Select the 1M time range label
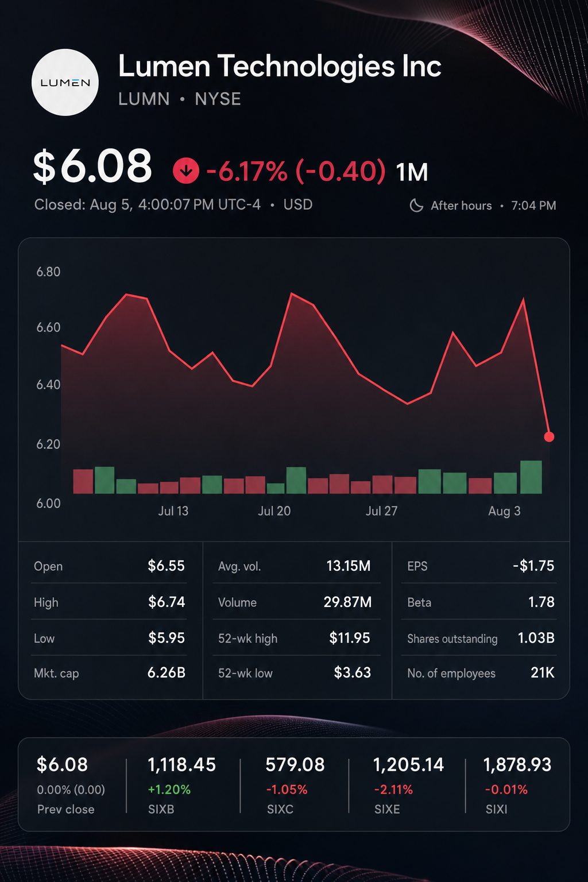Image resolution: width=588 pixels, height=882 pixels. (412, 172)
